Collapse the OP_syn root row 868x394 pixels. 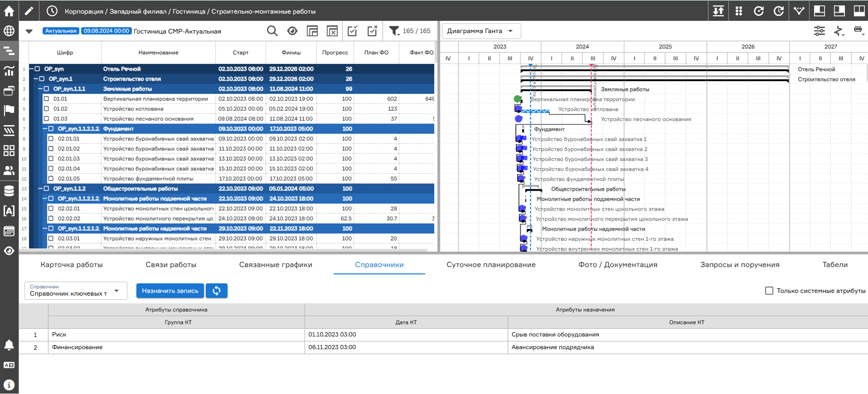tap(32, 69)
